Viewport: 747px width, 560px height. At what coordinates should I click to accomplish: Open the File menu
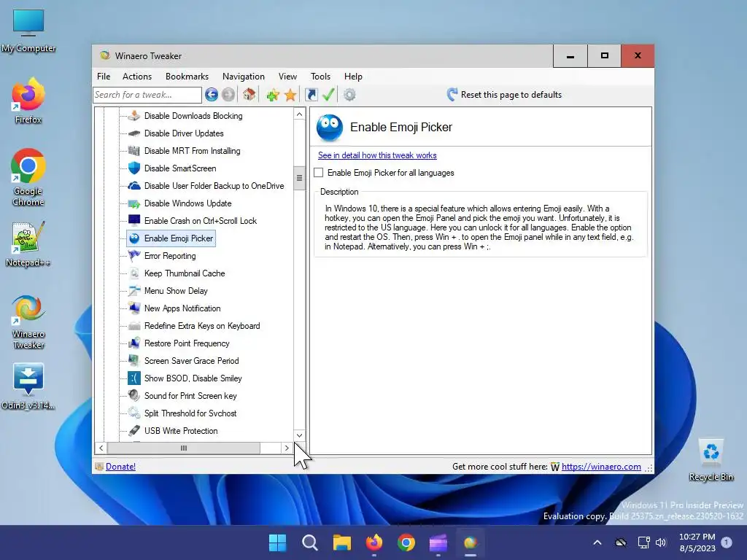(104, 76)
